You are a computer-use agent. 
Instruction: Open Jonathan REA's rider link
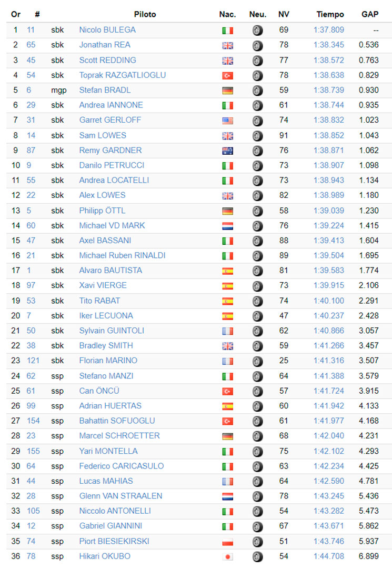coord(105,45)
